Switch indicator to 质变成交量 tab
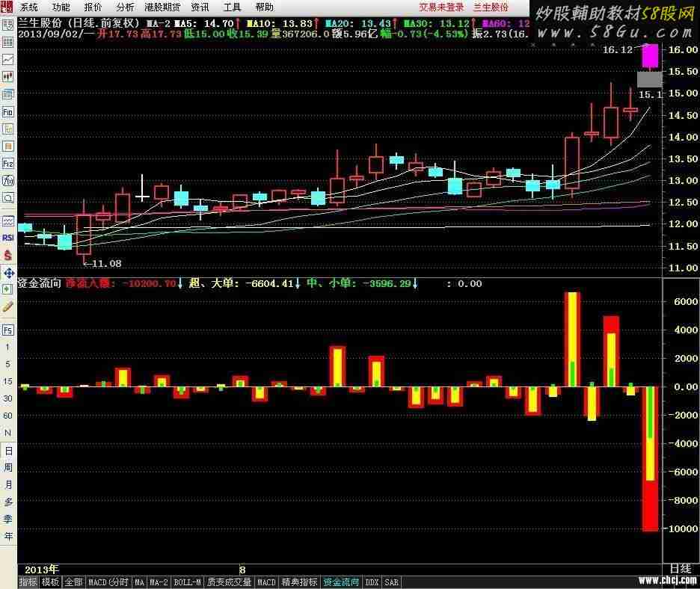This screenshot has width=700, height=589. coord(230,582)
